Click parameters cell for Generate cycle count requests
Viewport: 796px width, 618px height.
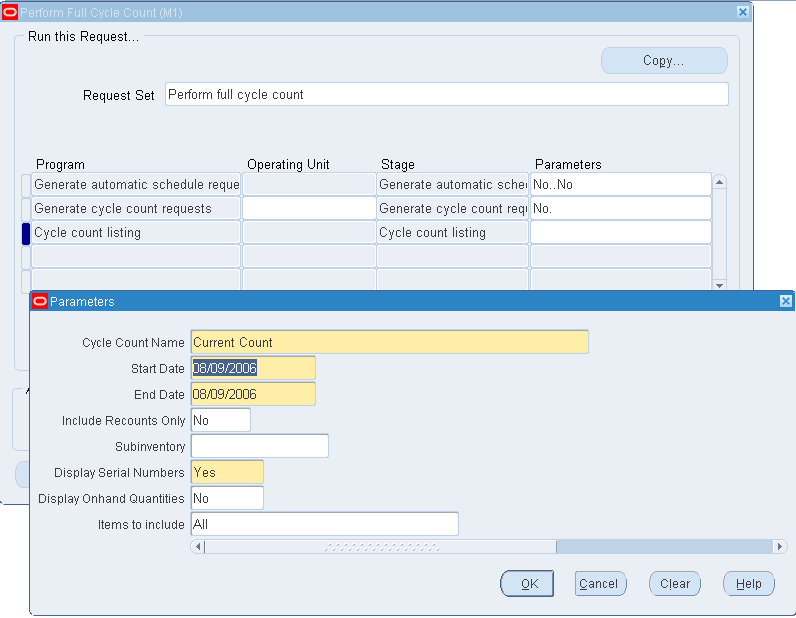click(x=620, y=208)
